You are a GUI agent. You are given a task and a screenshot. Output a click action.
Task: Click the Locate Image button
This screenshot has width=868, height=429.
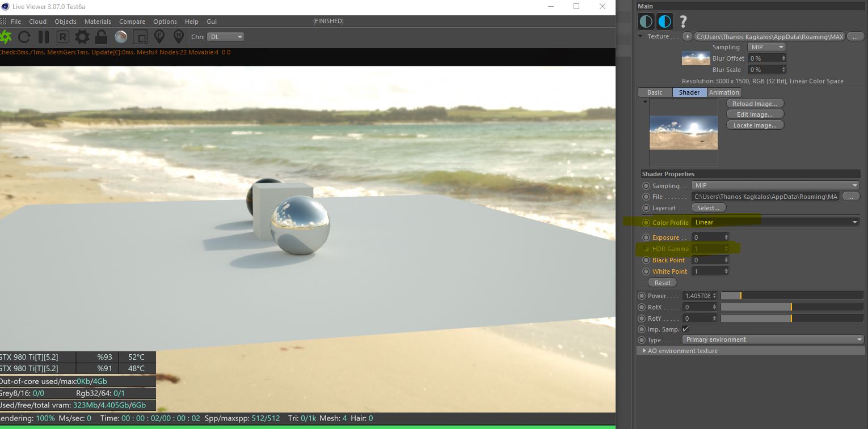(x=755, y=125)
